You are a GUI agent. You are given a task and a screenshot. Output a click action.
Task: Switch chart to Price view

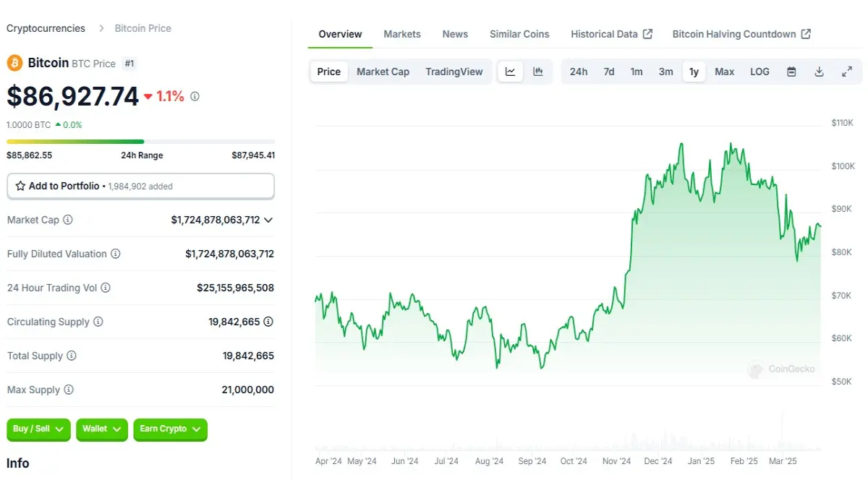(329, 72)
